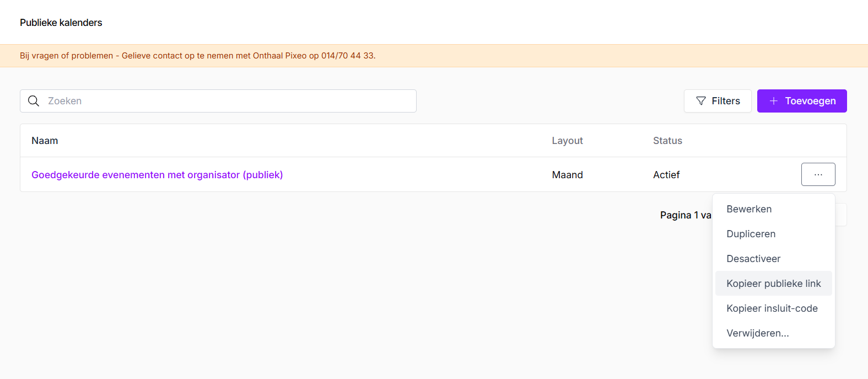This screenshot has height=379, width=868.
Task: Click the Naam column header
Action: tap(45, 141)
